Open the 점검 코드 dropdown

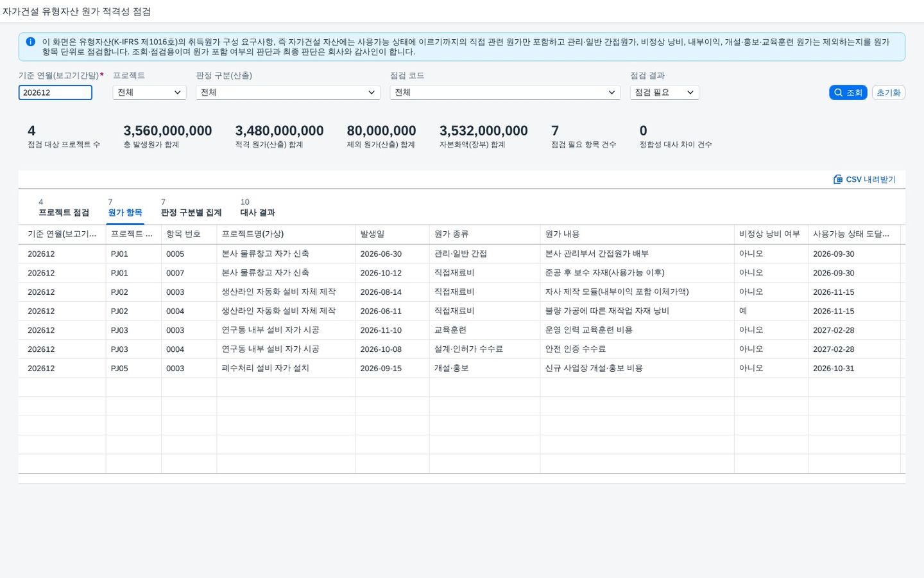[x=505, y=92]
